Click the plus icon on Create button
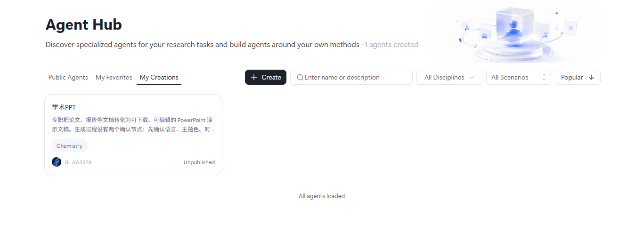 [254, 77]
